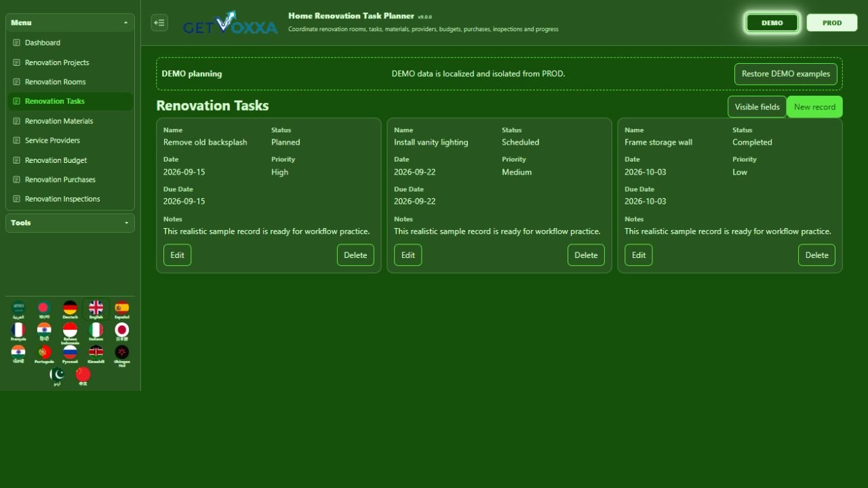Click the "Home Renovation Task Planner" title
The height and width of the screenshot is (488, 868).
[351, 16]
